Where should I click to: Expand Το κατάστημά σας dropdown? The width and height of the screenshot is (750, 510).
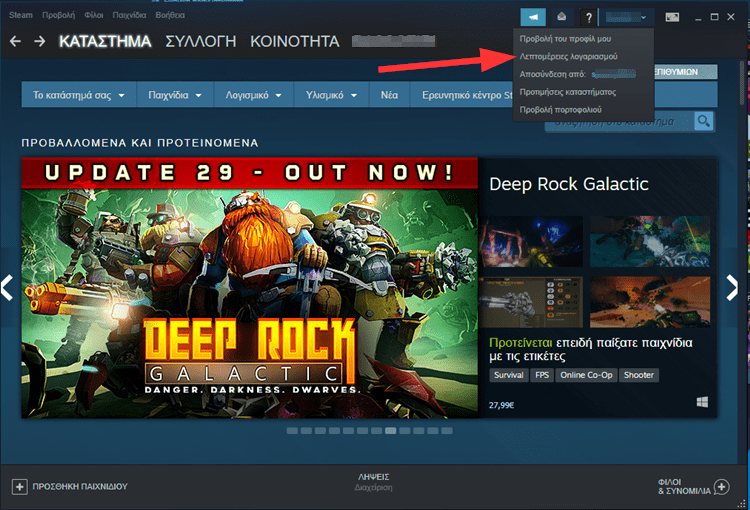pyautogui.click(x=79, y=95)
